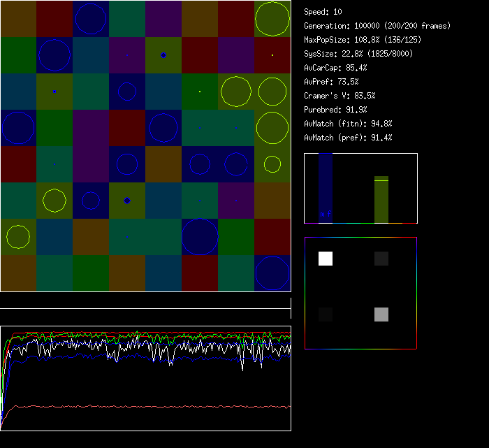
Task: Click the filled blue dot in the second grid row
Action: (x=163, y=55)
